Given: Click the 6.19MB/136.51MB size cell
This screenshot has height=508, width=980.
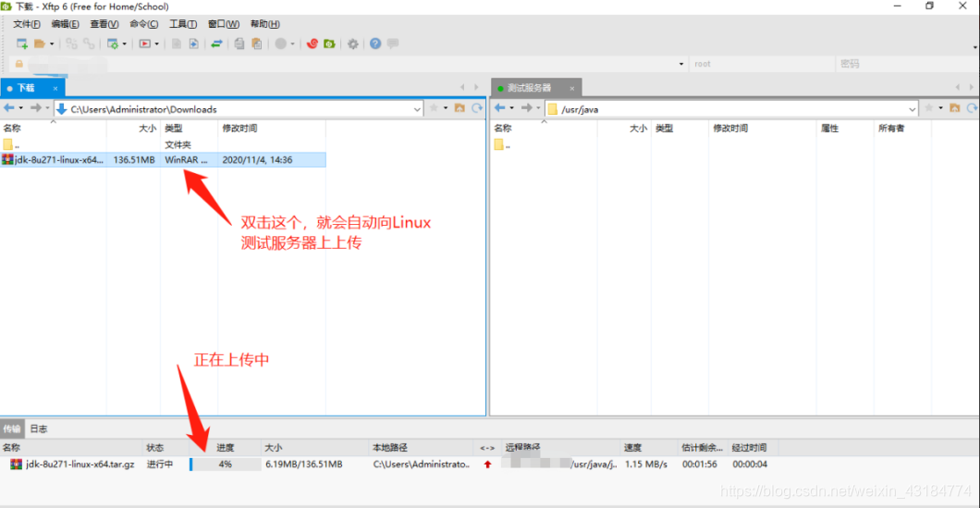Looking at the screenshot, I should click(x=304, y=465).
